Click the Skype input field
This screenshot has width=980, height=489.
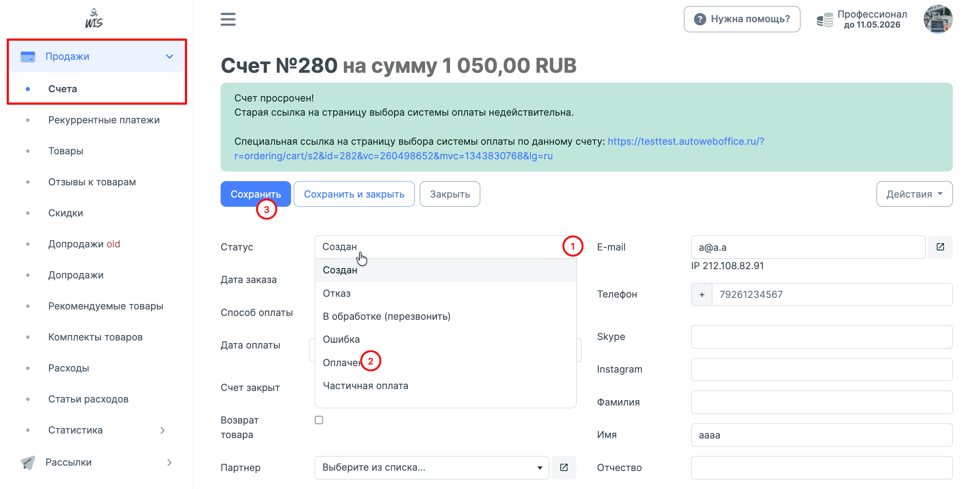coord(821,337)
